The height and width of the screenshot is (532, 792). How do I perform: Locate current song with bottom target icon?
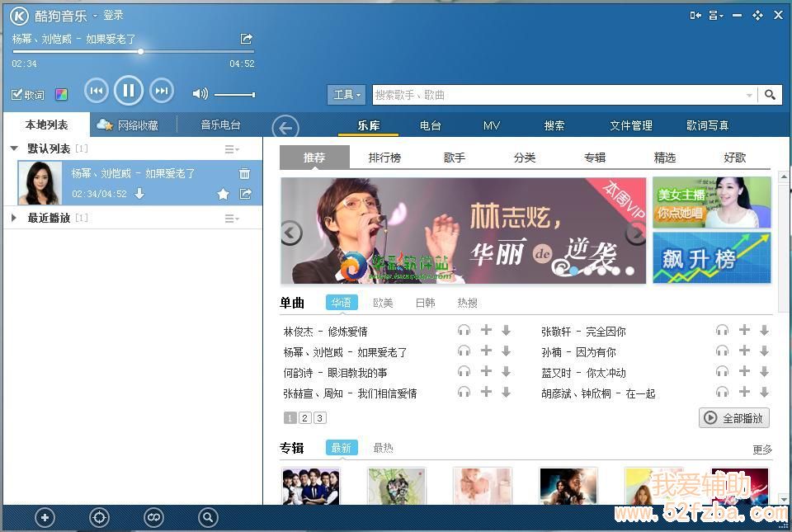coord(99,517)
